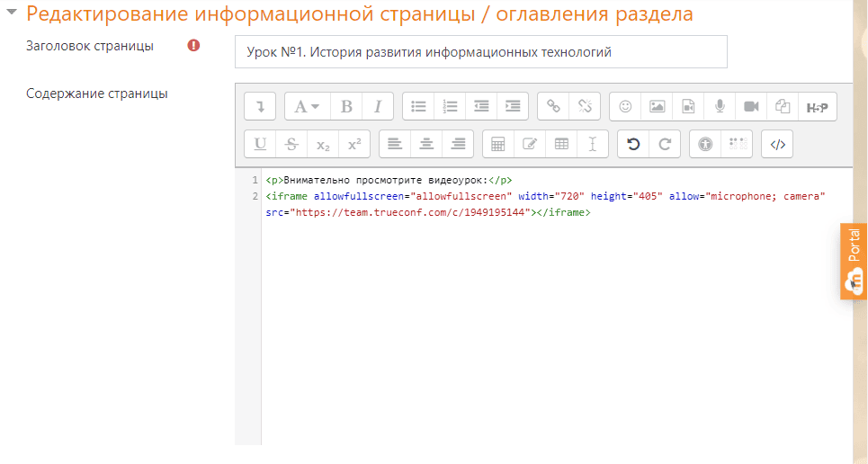Insert a table

[x=561, y=145]
